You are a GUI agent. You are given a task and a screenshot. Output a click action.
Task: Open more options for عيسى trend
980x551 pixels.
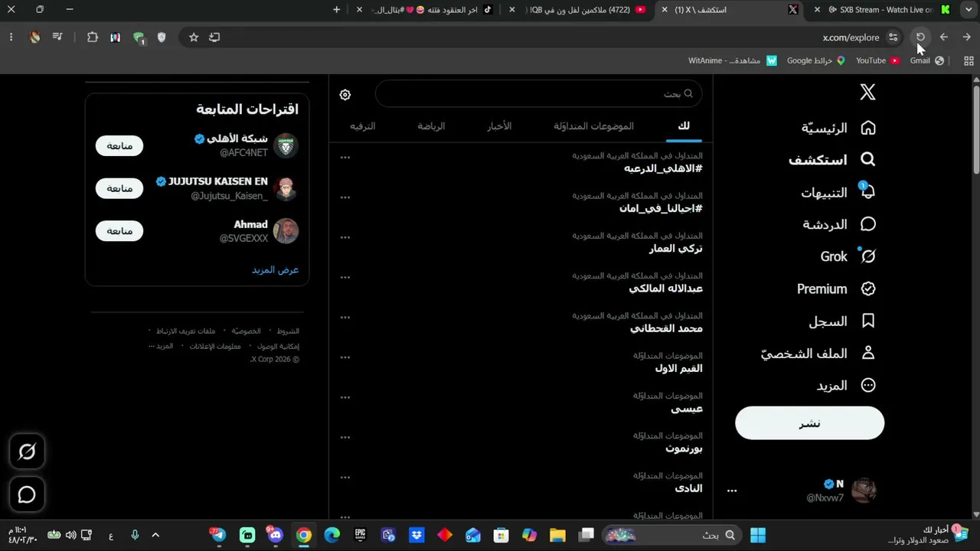pos(345,397)
